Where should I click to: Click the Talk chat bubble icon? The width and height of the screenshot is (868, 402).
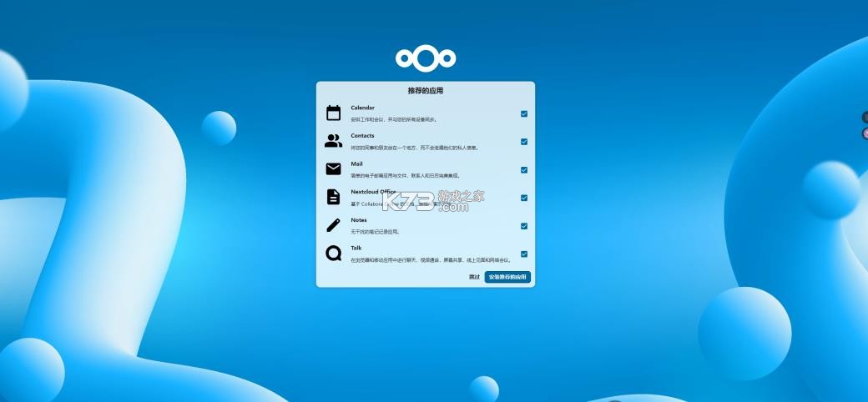tap(333, 254)
